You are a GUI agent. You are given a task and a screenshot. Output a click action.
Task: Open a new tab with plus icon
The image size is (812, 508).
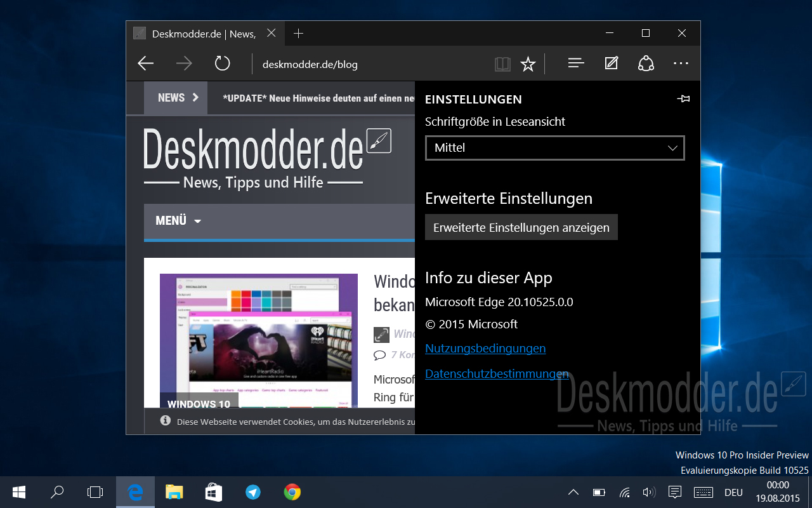pyautogui.click(x=299, y=34)
